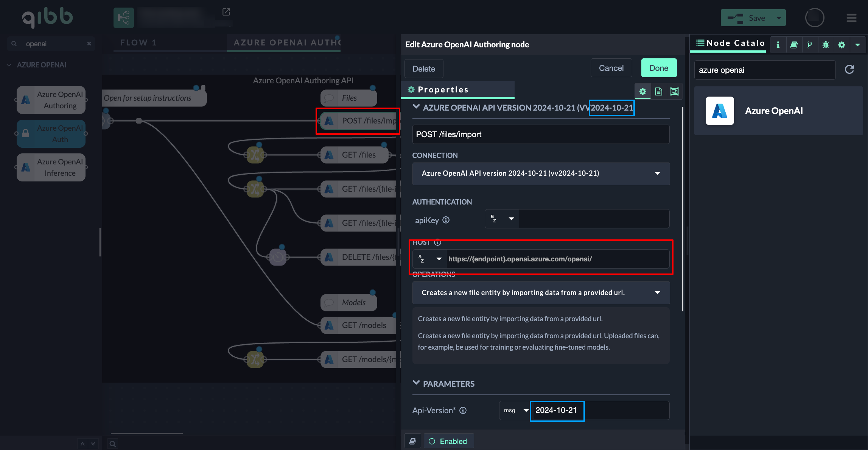Open the Operations dropdown
The height and width of the screenshot is (450, 868).
point(541,292)
